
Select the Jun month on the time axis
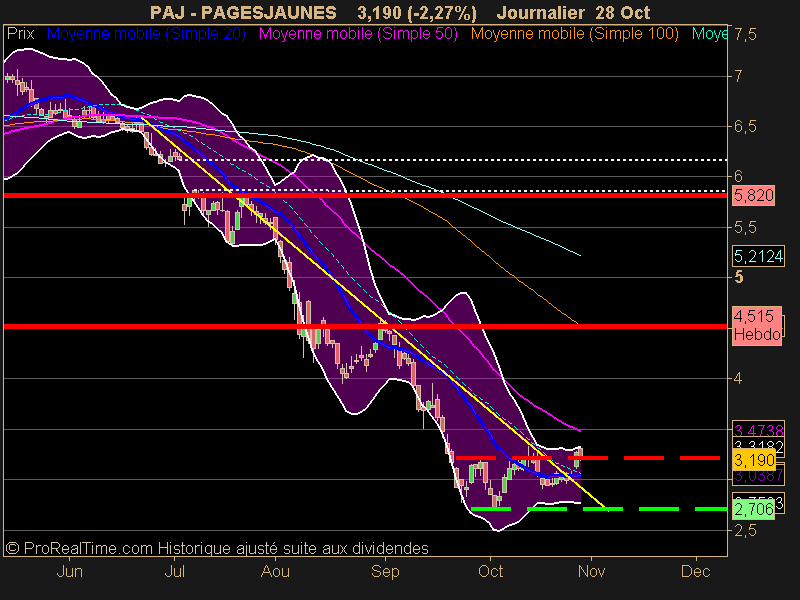pyautogui.click(x=69, y=571)
